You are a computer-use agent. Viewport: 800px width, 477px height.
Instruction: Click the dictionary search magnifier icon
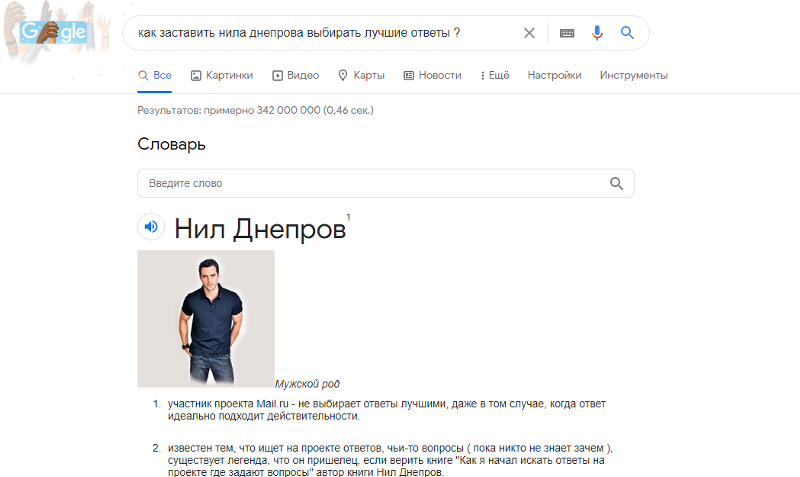coord(616,184)
